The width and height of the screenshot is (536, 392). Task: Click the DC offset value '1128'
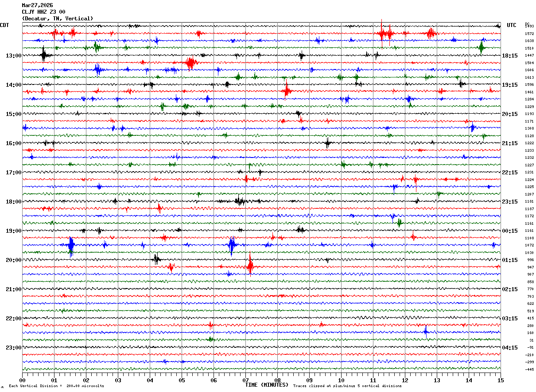(x=529, y=136)
